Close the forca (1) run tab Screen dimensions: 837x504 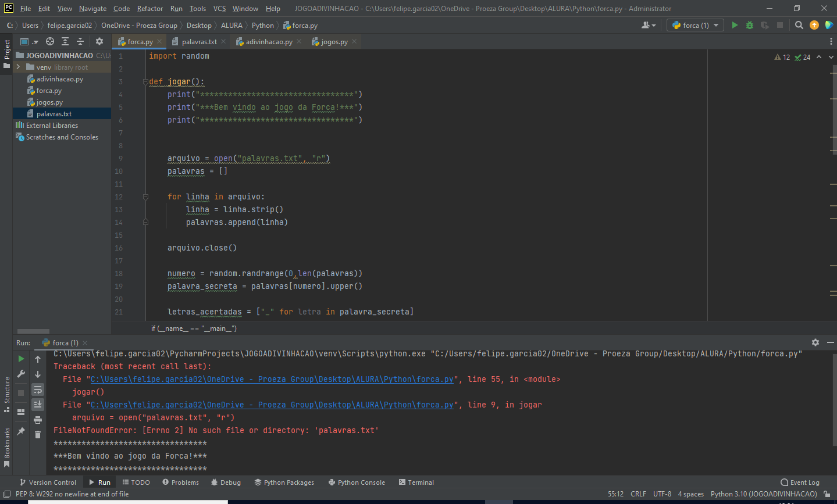coord(85,343)
